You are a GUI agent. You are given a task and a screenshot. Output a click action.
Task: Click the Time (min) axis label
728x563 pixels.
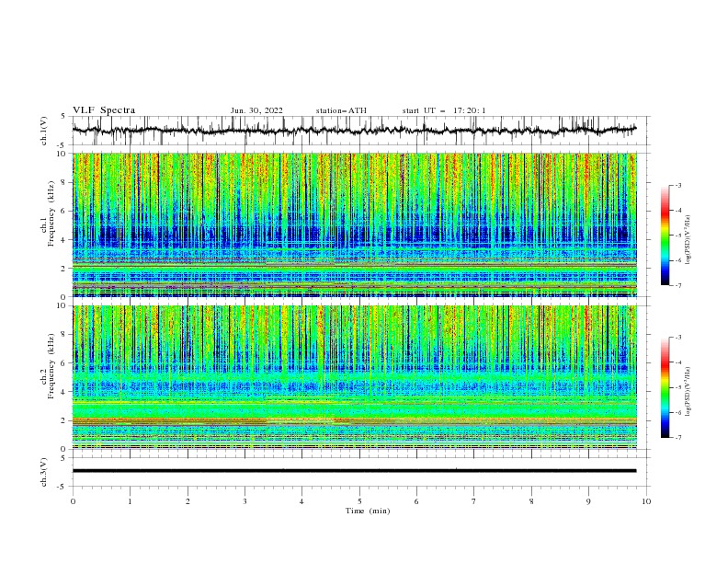(368, 511)
